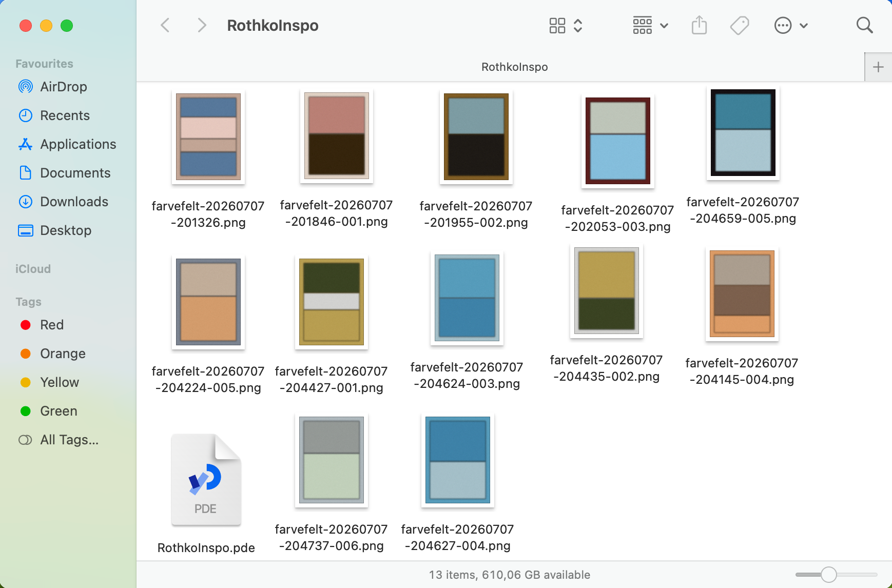892x588 pixels.
Task: Switch to icon grid view
Action: click(557, 26)
